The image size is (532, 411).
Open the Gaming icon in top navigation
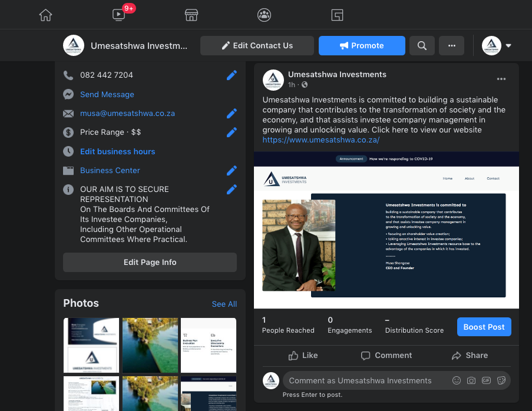(337, 15)
